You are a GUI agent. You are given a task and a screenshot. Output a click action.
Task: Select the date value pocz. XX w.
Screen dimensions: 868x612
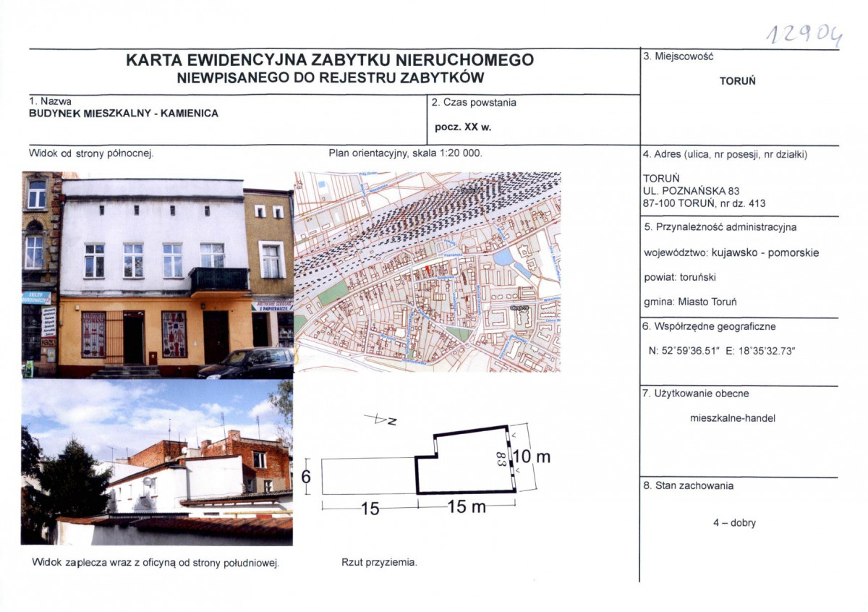coord(462,127)
